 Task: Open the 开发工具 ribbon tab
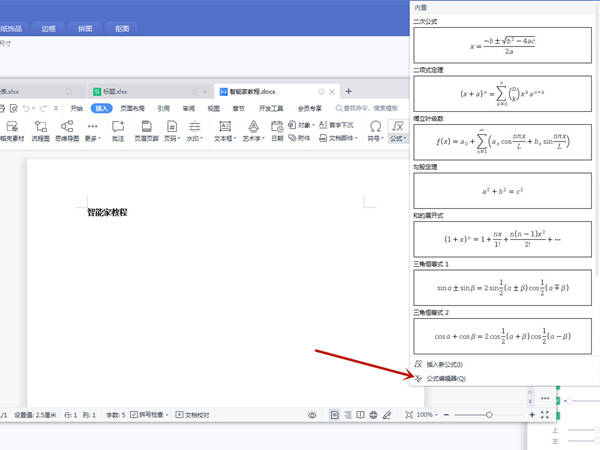coord(271,108)
